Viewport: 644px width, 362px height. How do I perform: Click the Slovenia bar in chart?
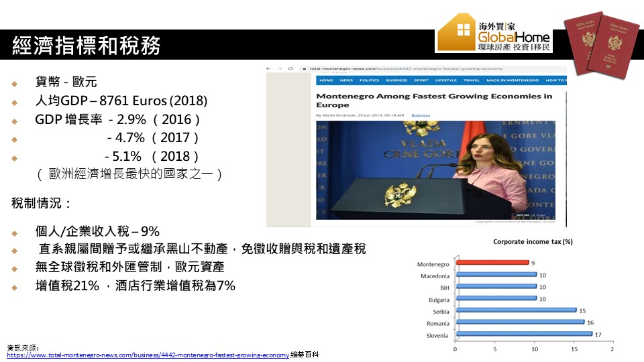[x=525, y=334]
